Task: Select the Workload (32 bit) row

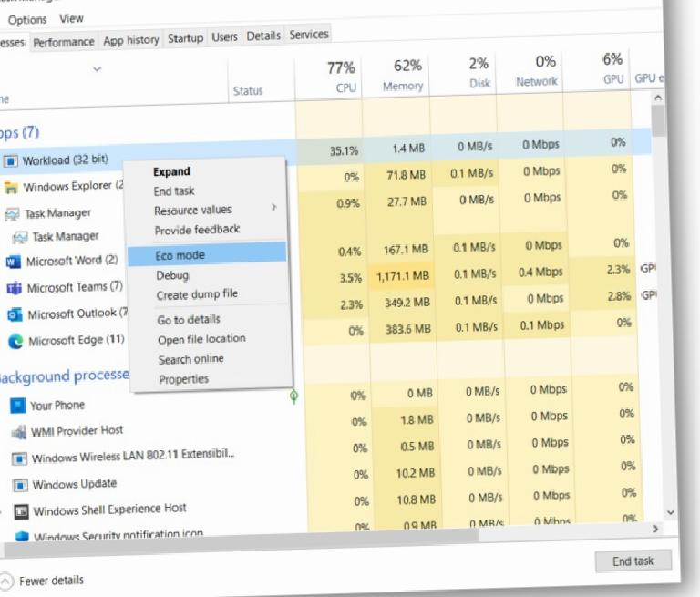Action: click(x=326, y=152)
